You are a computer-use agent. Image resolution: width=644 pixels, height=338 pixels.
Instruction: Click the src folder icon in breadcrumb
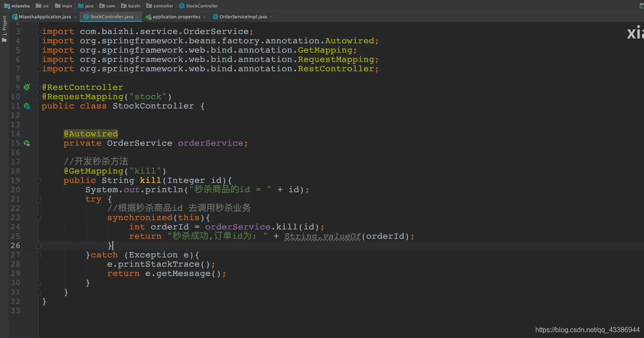(39, 6)
